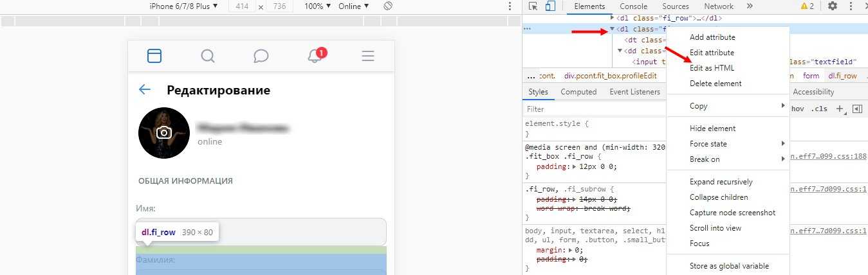Open the VK news feed icon
This screenshot has height=275, width=868.
154,56
